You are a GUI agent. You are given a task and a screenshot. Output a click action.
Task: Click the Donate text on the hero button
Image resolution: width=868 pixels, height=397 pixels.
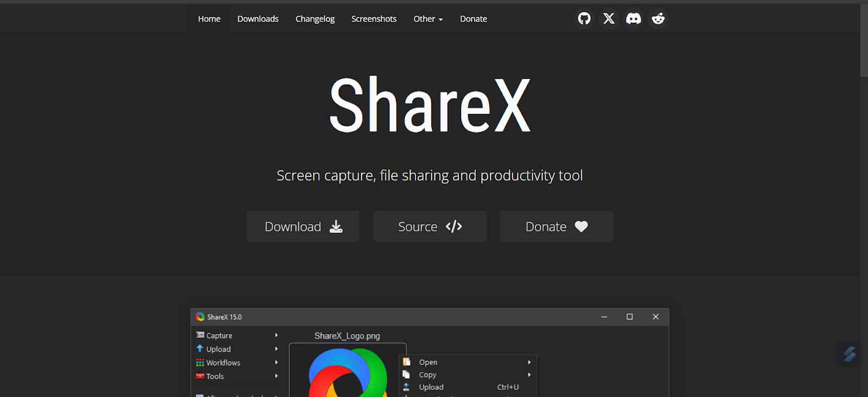click(546, 226)
